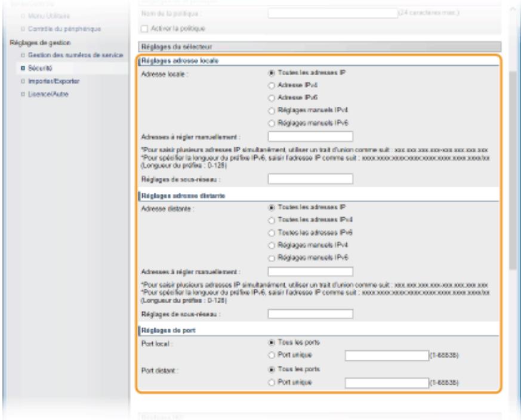Select local Réglages manuels IPv4
This screenshot has width=521, height=420.
click(272, 110)
